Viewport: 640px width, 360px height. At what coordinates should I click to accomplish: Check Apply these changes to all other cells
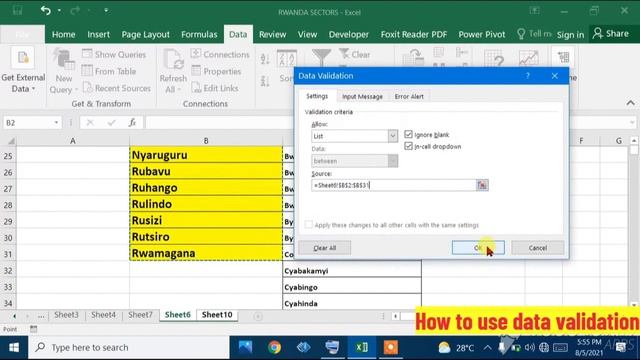309,224
